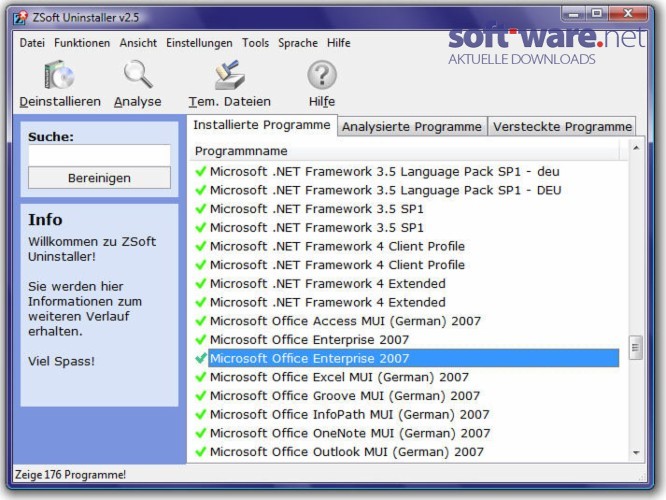This screenshot has width=666, height=500.
Task: Click the Tem. Dateien toolbar label
Action: (x=230, y=102)
